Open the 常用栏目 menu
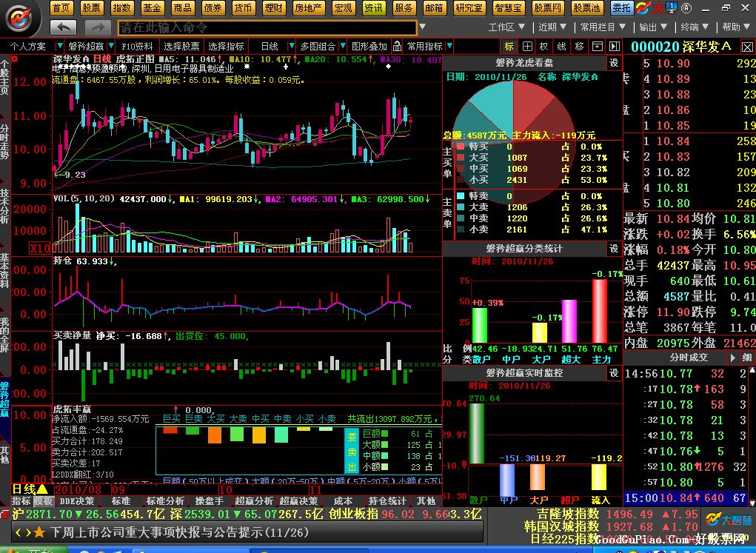The image size is (756, 553). pyautogui.click(x=603, y=27)
